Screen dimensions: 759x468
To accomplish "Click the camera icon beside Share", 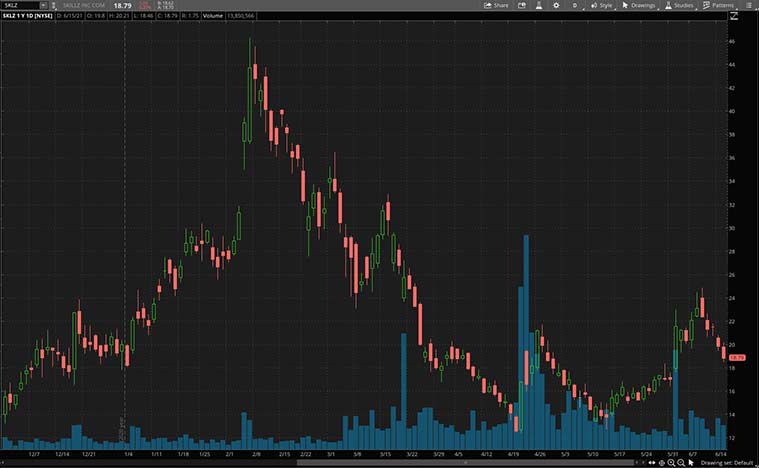I will point(520,5).
